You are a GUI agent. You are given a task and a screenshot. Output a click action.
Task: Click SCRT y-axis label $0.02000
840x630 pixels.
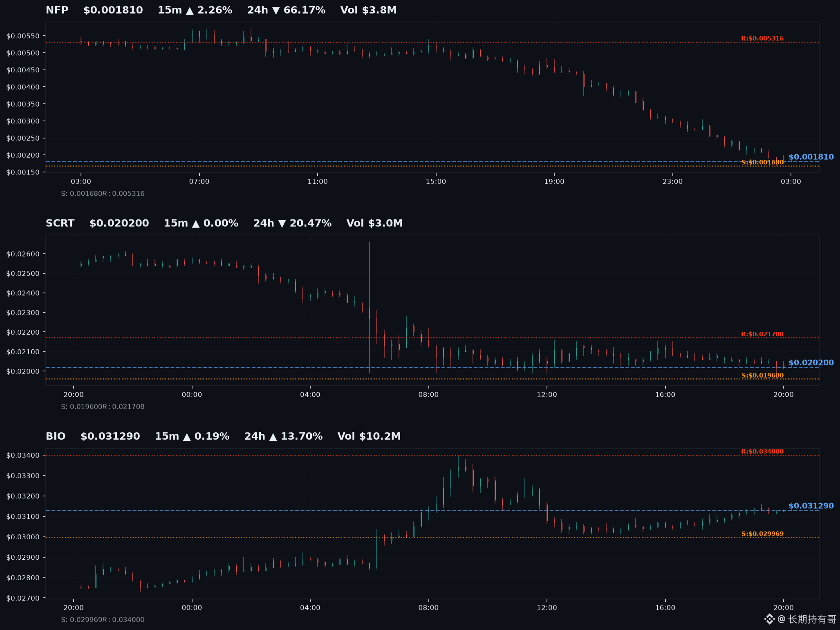click(x=23, y=371)
